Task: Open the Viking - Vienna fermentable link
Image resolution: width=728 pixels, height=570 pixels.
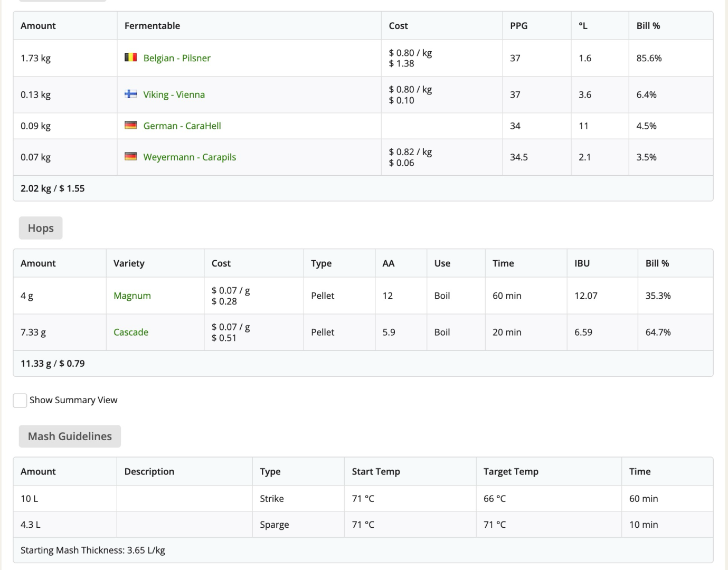Action: click(x=174, y=94)
